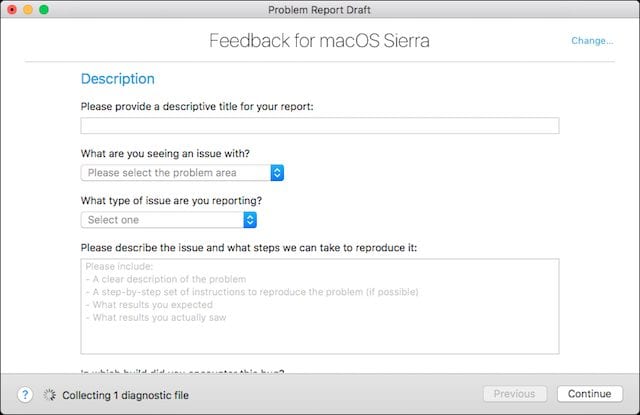Viewport: 640px width, 415px height.
Task: Click the 'Problem Report Draft' window title
Action: click(319, 10)
